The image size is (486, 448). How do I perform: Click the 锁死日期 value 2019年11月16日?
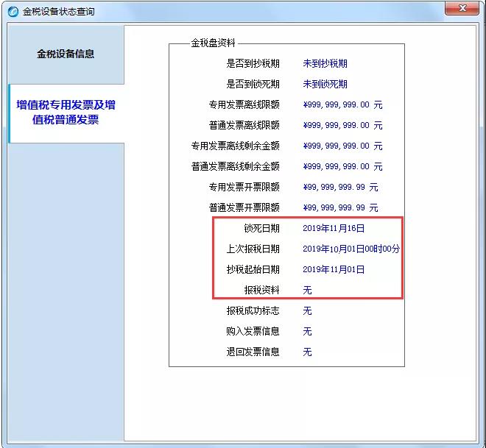(x=334, y=229)
